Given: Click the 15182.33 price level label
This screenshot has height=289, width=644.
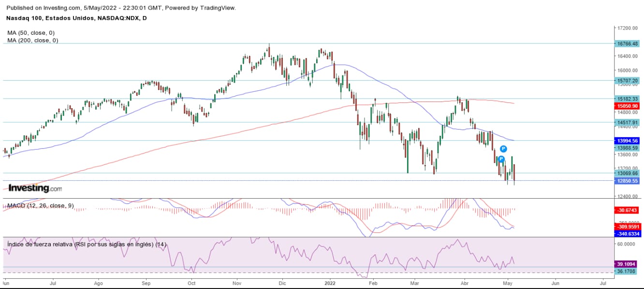Looking at the screenshot, I should pyautogui.click(x=628, y=99).
